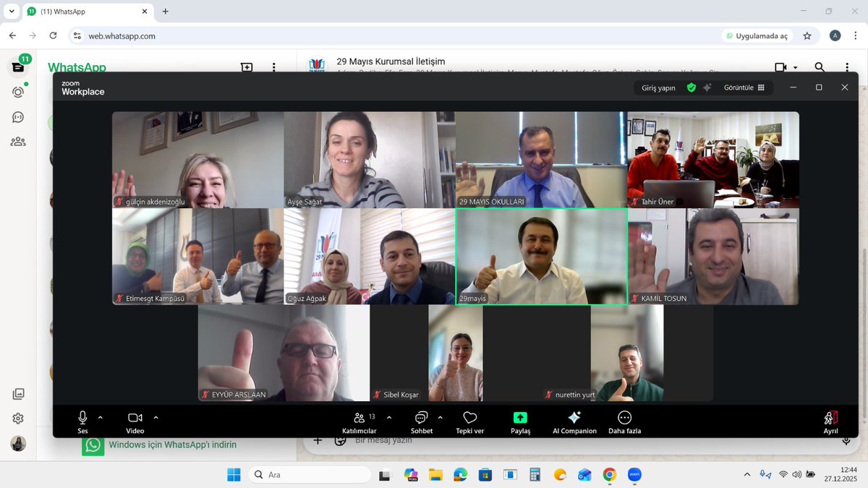Show hidden system tray icons

[746, 474]
